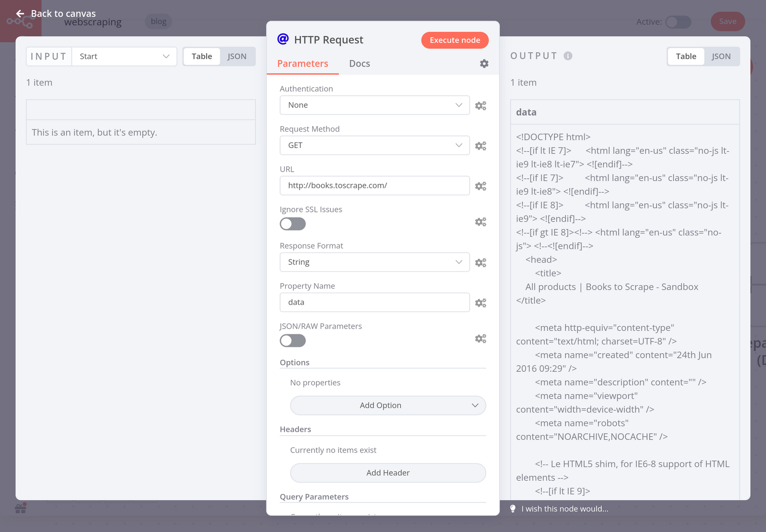The image size is (766, 532).
Task: Click parameter options gears next to URL
Action: pyautogui.click(x=480, y=186)
